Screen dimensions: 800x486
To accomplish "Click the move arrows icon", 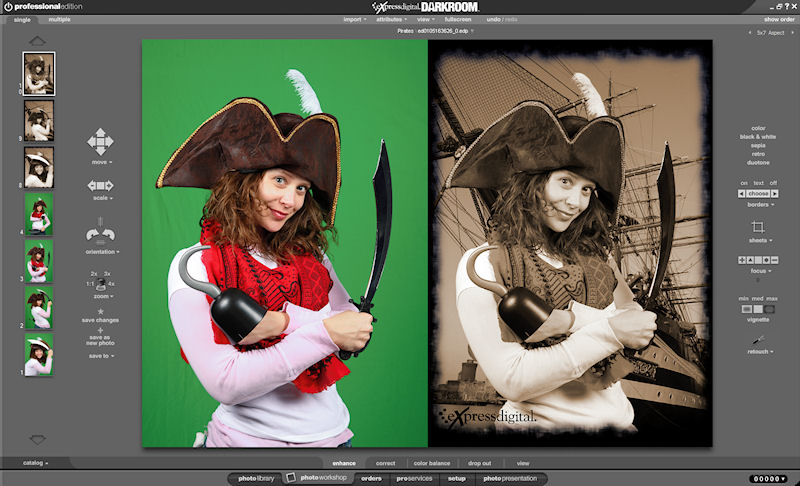I will pos(100,141).
